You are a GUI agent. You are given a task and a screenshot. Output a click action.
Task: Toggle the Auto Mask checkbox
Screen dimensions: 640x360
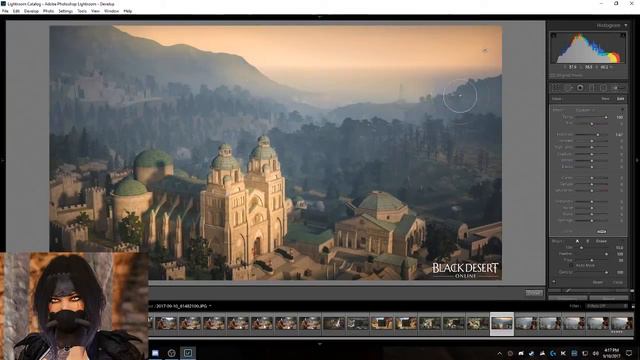[571, 265]
